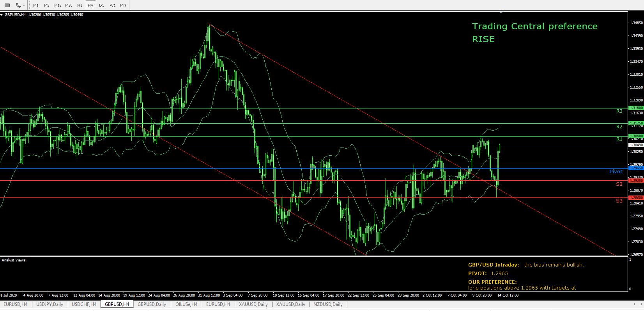Click the red 1.28600 S3 price tag
The width and height of the screenshot is (644, 311).
point(636,198)
